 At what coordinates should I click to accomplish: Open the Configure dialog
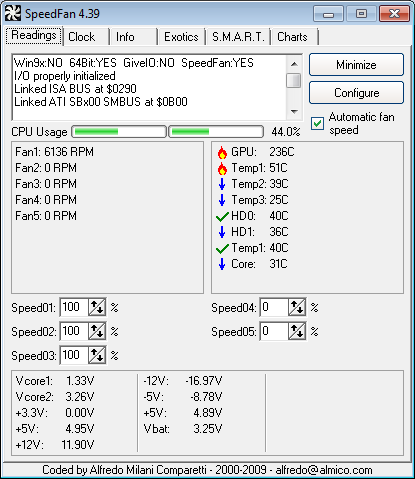356,93
